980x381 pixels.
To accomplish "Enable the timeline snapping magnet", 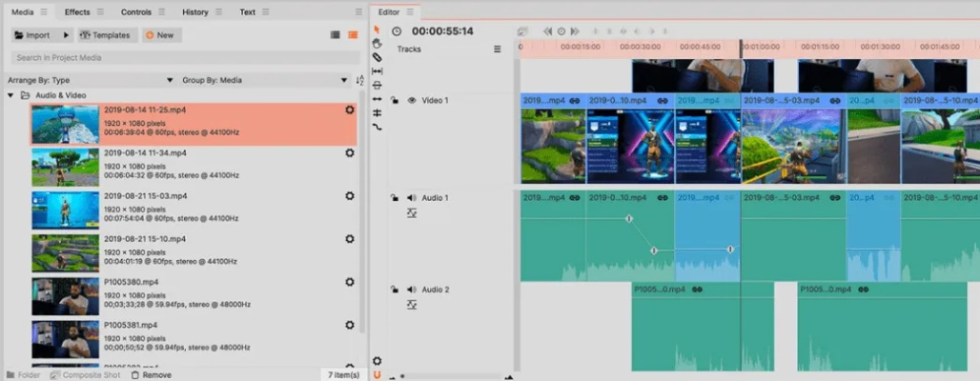I will (378, 375).
